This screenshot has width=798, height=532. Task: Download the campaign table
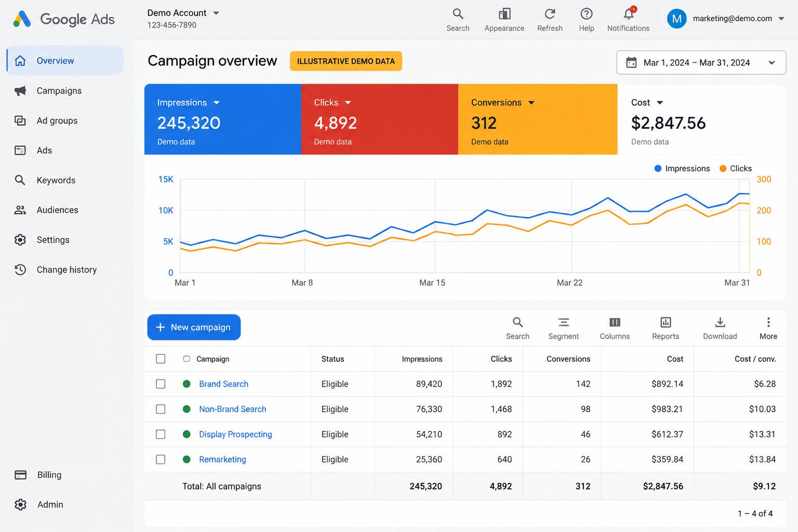tap(720, 328)
